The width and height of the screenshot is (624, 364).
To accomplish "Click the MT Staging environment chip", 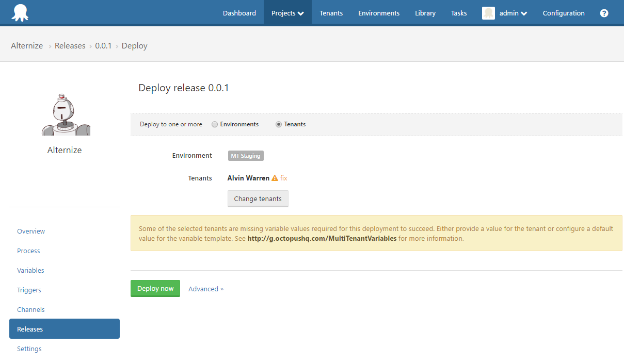I will [x=245, y=155].
